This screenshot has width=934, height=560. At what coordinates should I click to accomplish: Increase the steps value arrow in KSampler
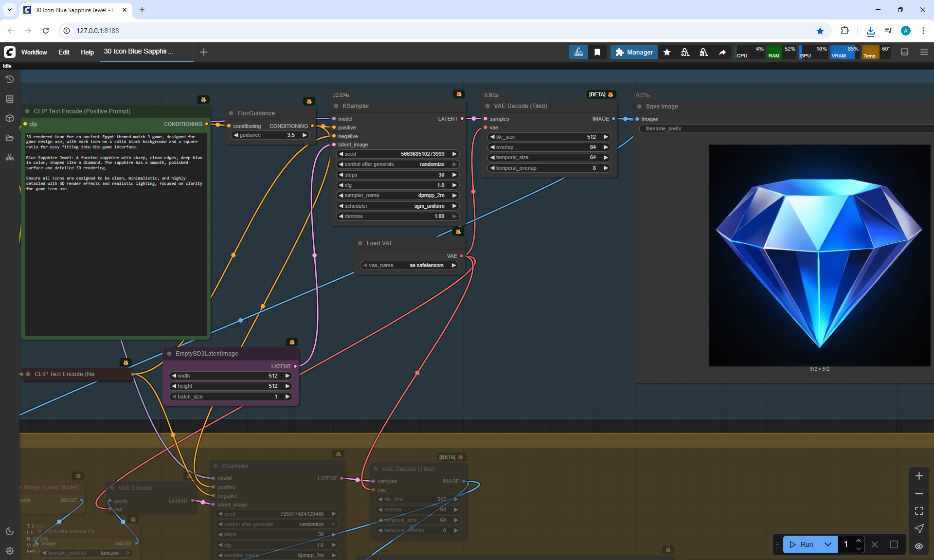454,175
